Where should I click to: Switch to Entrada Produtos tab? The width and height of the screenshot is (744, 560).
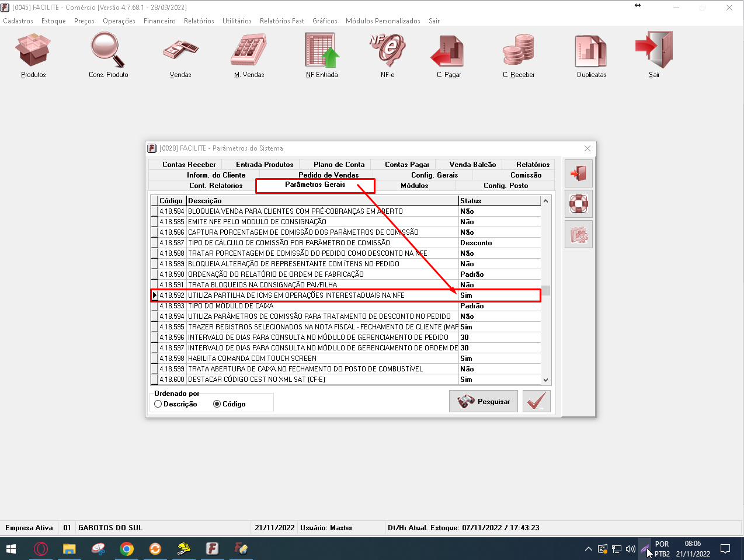tap(265, 165)
